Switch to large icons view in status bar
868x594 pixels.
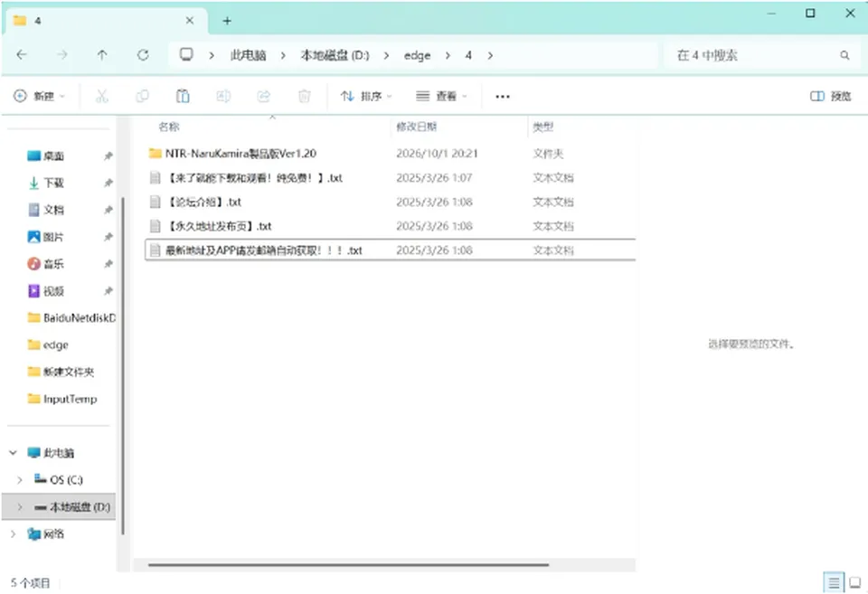point(855,582)
